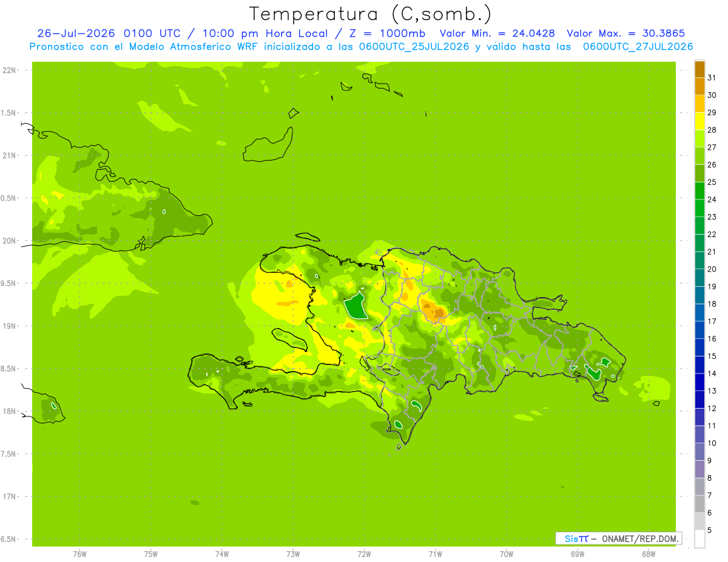
Task: Click the 22N latitude axis label
Action: tap(10, 70)
